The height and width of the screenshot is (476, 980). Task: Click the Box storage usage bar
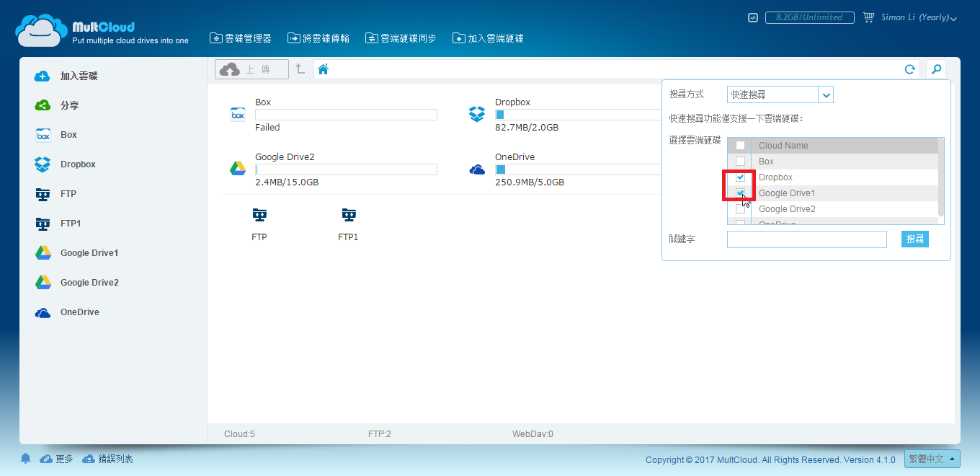346,115
